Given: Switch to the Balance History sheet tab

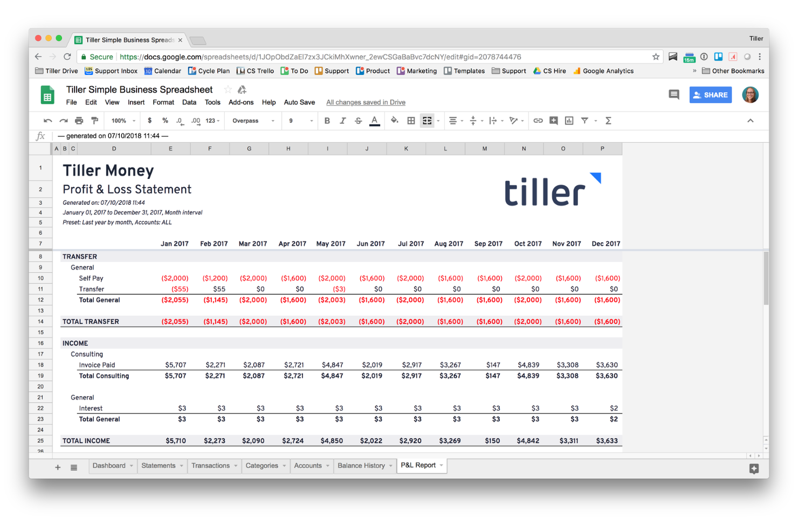Looking at the screenshot, I should [x=360, y=466].
